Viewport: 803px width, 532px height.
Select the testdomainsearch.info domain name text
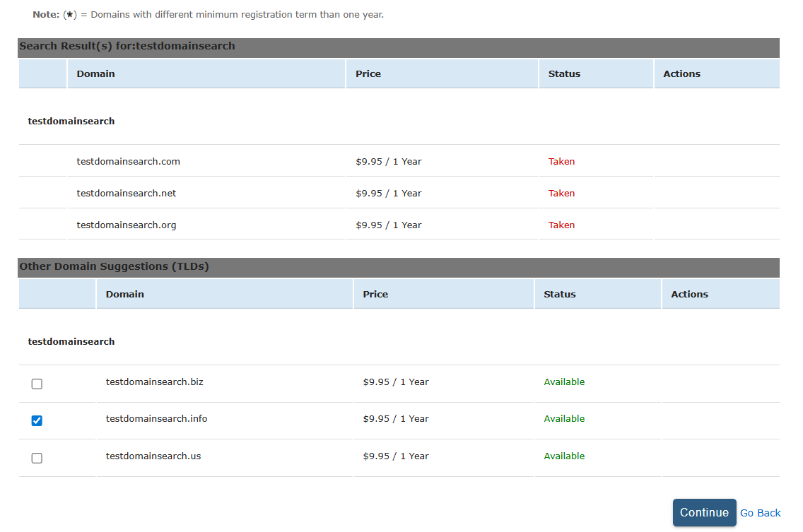tap(156, 418)
